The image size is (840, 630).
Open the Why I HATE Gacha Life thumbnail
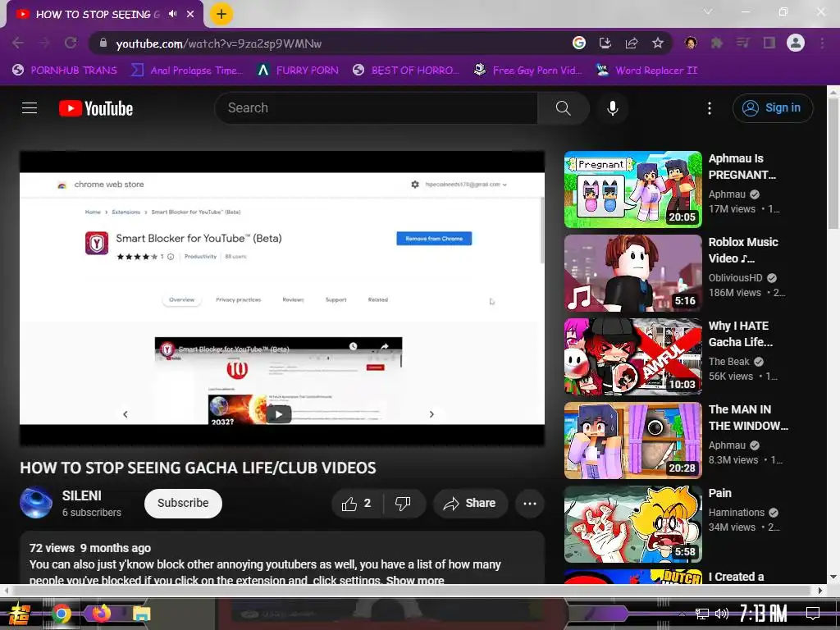tap(632, 357)
